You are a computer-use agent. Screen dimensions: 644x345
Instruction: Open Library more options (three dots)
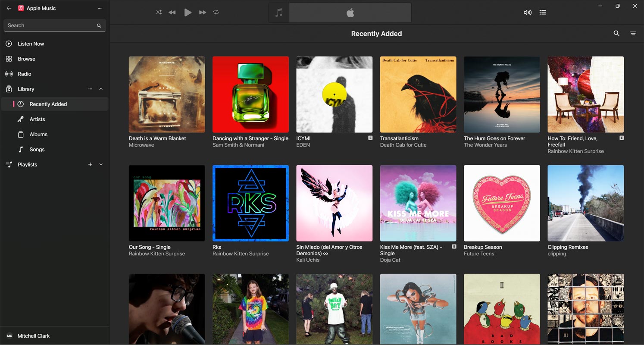(90, 89)
